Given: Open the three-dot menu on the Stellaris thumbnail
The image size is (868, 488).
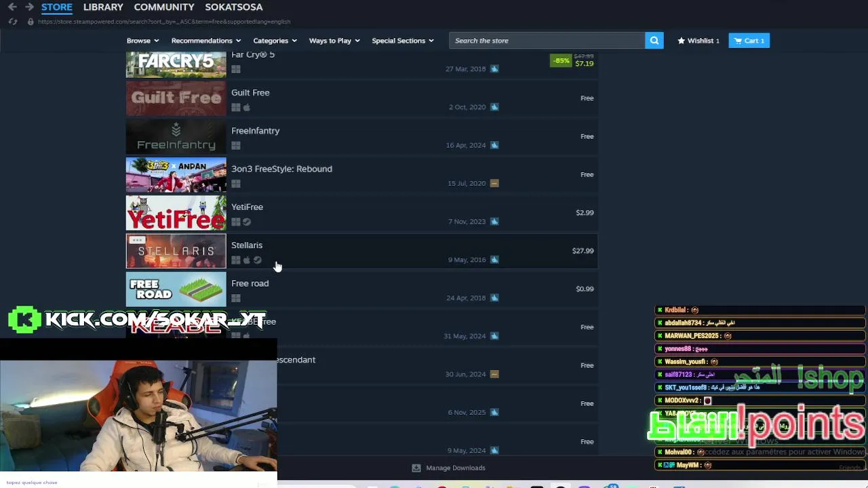Looking at the screenshot, I should click(x=137, y=240).
